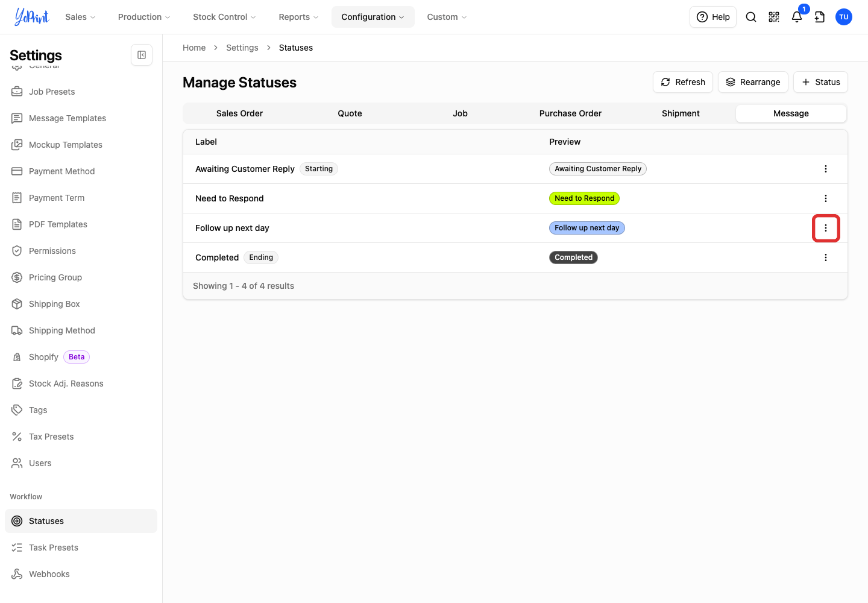Open row menu for Awaiting Customer Reply
868x603 pixels.
[x=826, y=169]
